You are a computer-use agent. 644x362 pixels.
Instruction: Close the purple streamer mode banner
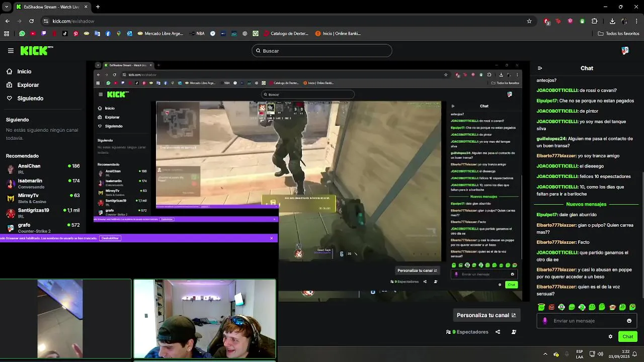272,238
